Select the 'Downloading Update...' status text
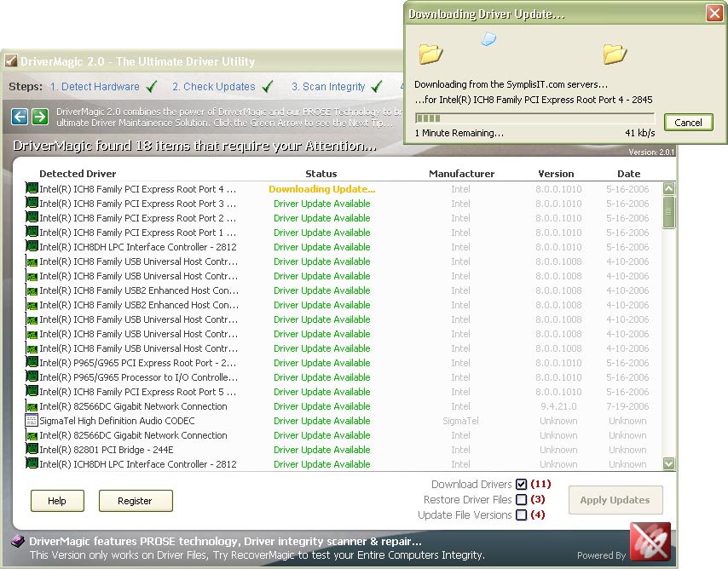Viewport: 728px width, 569px height. point(321,189)
